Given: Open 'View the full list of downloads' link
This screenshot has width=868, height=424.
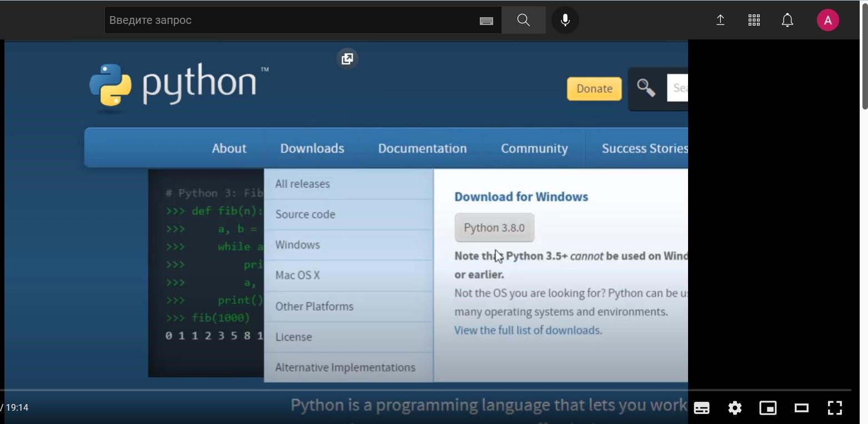Looking at the screenshot, I should 527,330.
